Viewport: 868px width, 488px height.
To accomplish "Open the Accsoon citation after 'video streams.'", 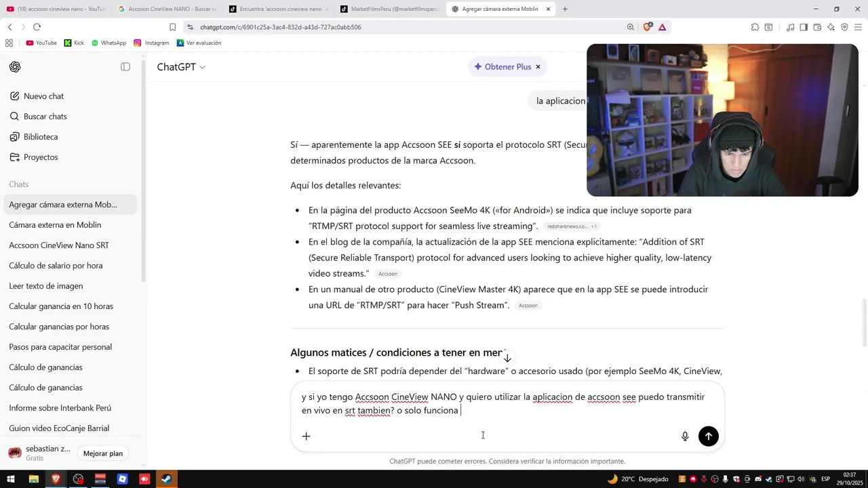I will tap(388, 274).
